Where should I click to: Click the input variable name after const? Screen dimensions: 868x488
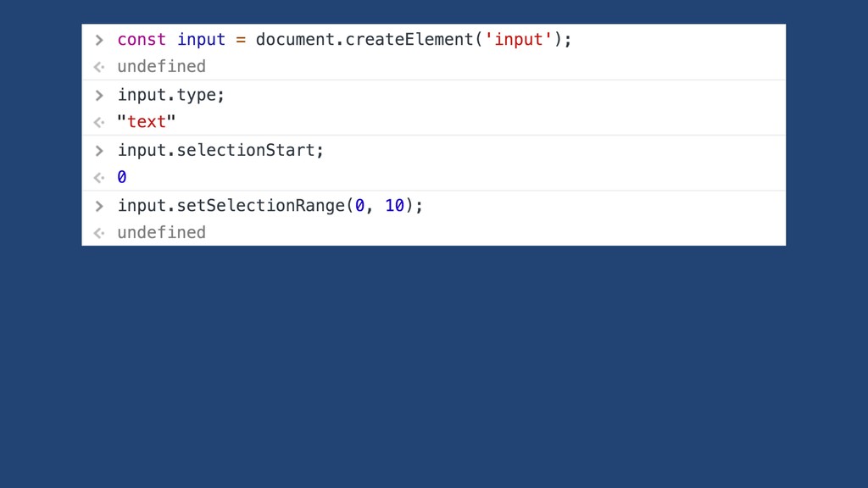coord(202,40)
